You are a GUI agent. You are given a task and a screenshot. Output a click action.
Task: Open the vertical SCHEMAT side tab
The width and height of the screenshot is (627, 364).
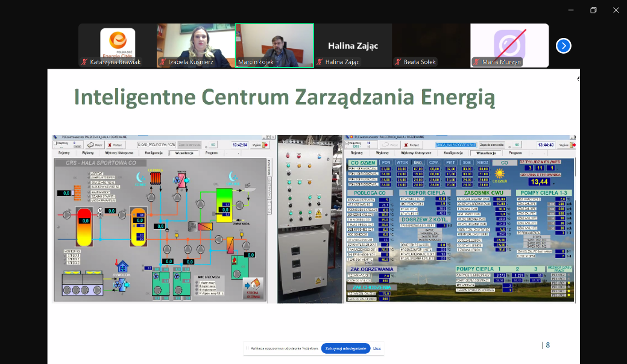269,170
